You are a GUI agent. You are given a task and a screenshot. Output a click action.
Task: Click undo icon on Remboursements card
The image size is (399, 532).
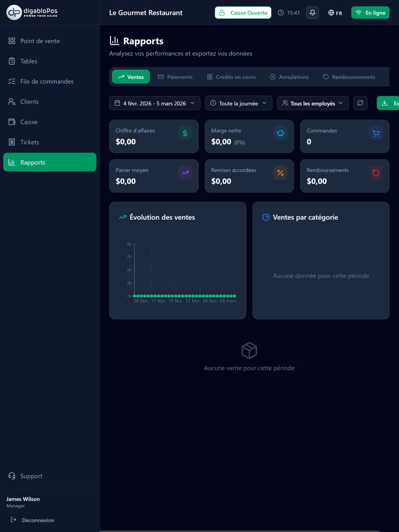click(x=376, y=173)
